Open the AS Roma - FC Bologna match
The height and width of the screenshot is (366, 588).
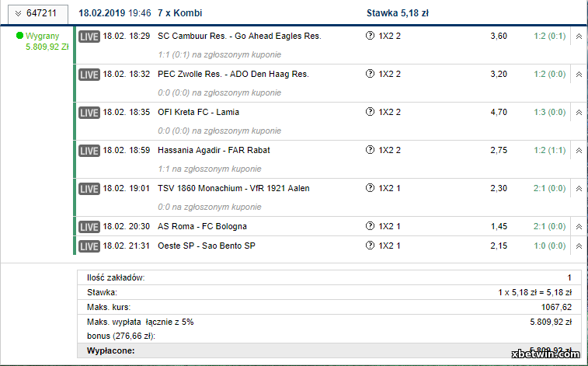202,226
